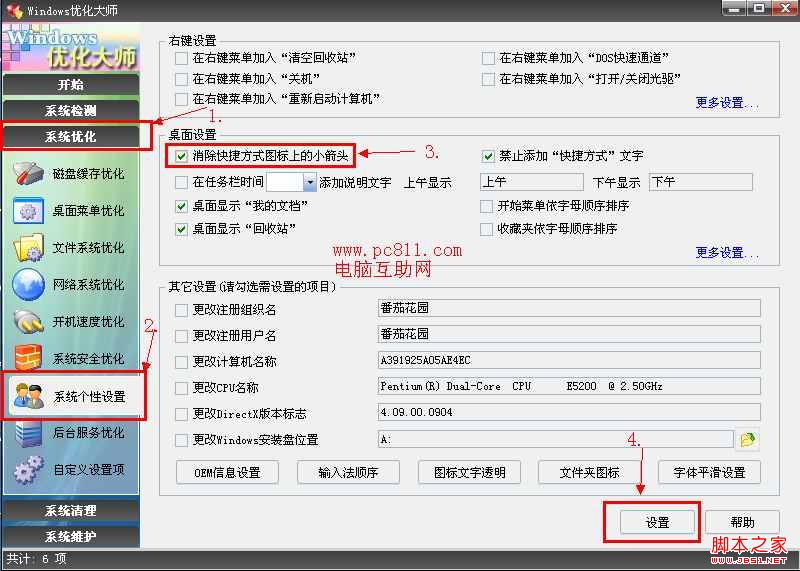
Task: Browse folder icon for Windows安装盘位置
Action: tap(747, 439)
